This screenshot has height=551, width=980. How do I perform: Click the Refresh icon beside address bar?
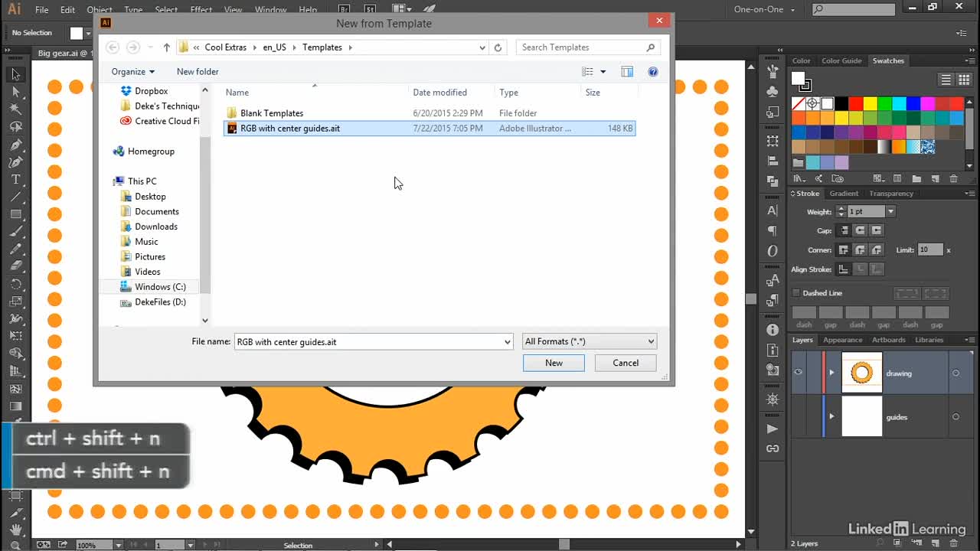(498, 47)
